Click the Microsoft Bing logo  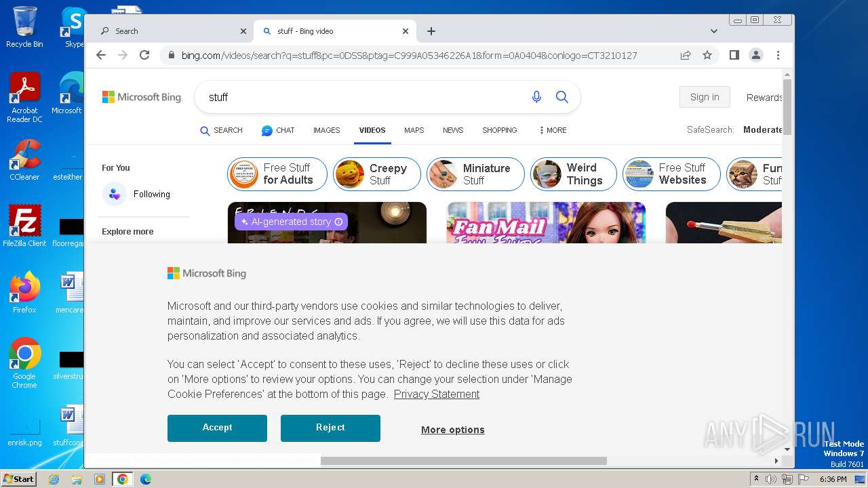[x=142, y=97]
